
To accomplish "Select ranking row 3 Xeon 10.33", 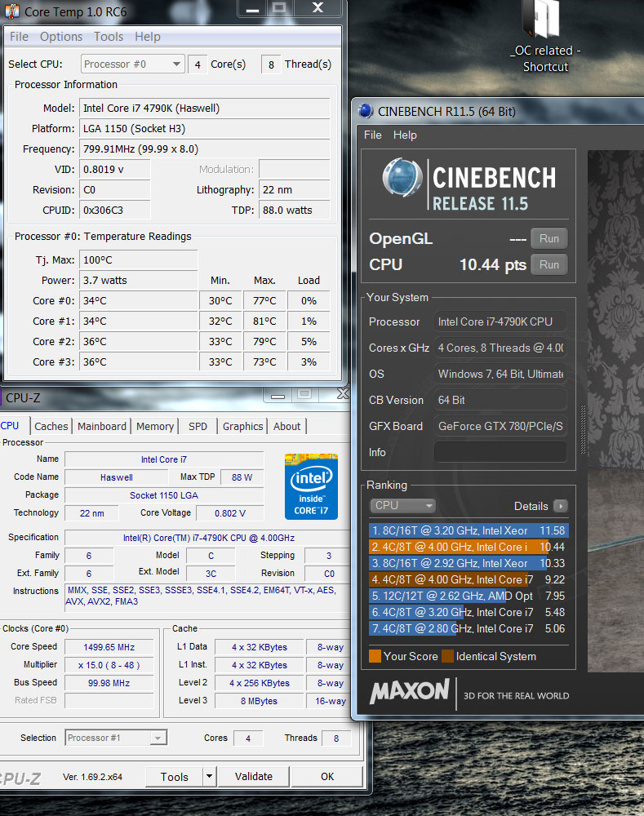I will tap(469, 563).
